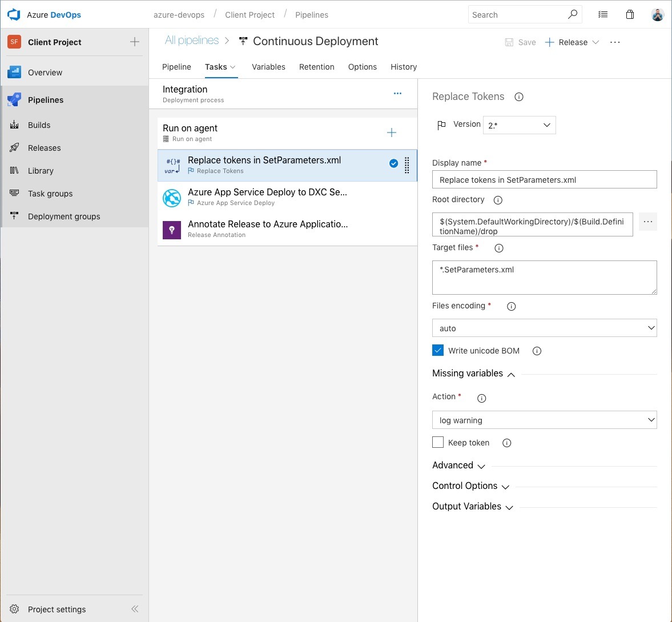Viewport: 672px width, 622px height.
Task: Click the Replace Tokens task icon
Action: (x=172, y=166)
